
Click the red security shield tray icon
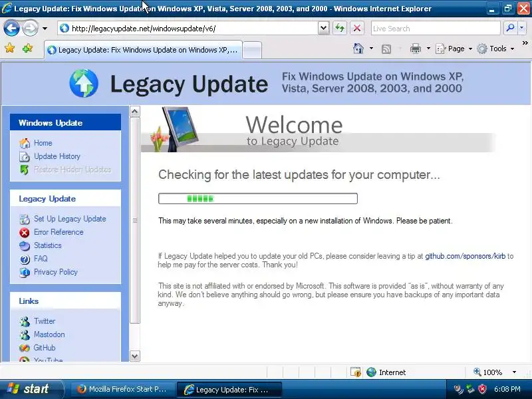coord(482,389)
